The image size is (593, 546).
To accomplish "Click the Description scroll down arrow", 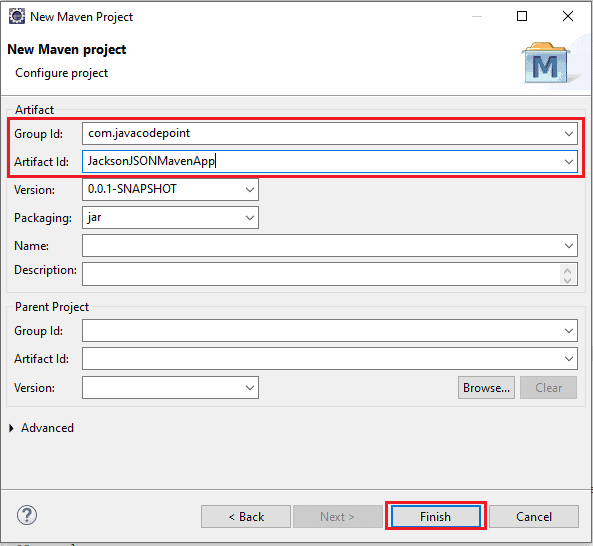I will pyautogui.click(x=567, y=280).
